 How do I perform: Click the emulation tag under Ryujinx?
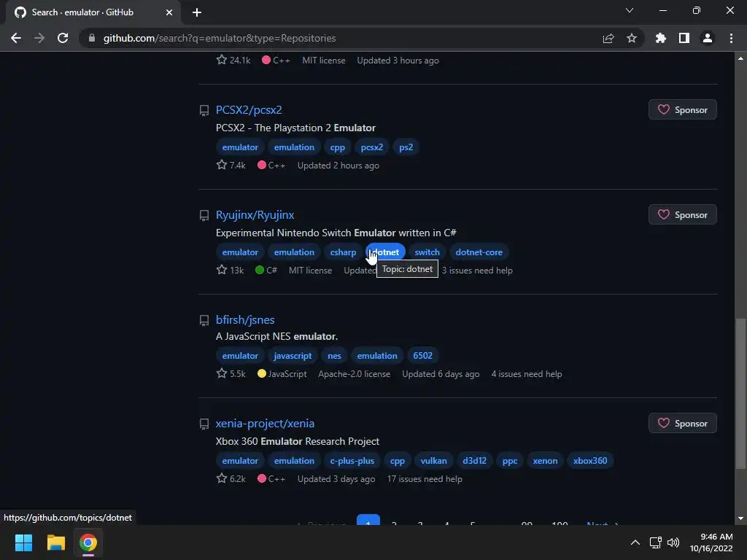coord(294,252)
